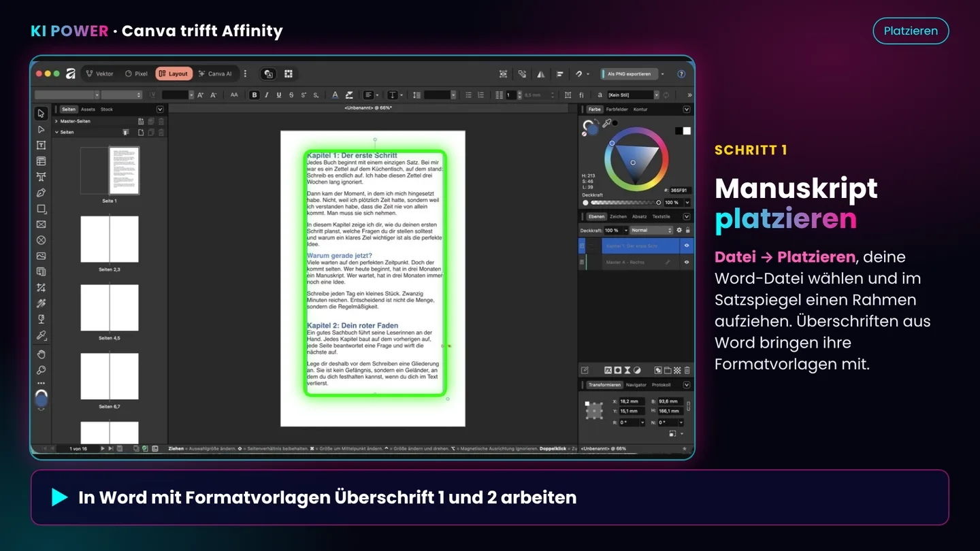Viewport: 980px width, 551px height.
Task: Pick the color eyedropper in Farbe panel
Action: [606, 123]
